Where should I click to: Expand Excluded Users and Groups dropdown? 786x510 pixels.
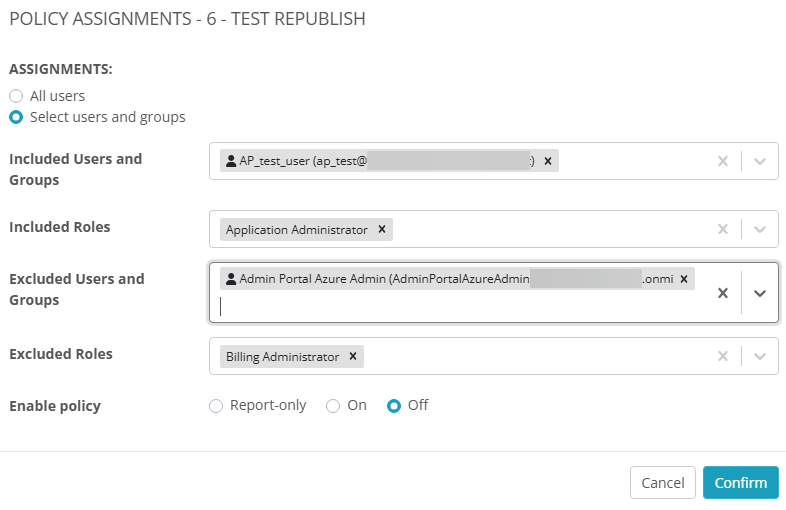click(760, 293)
